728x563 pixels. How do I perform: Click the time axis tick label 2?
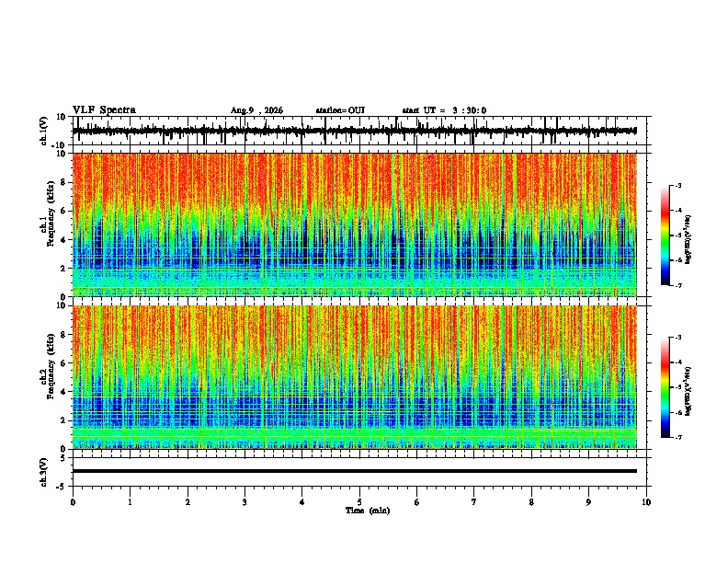188,502
